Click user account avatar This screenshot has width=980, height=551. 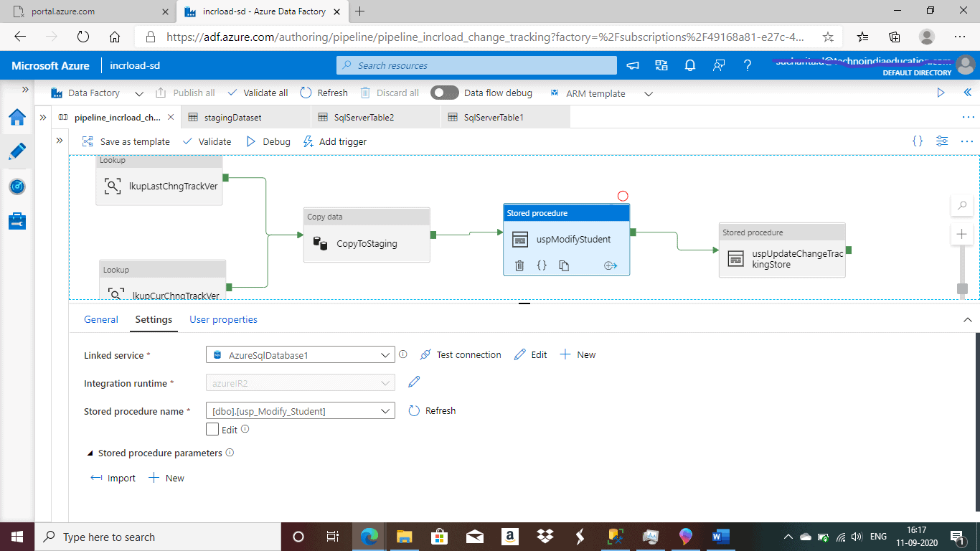tap(966, 65)
